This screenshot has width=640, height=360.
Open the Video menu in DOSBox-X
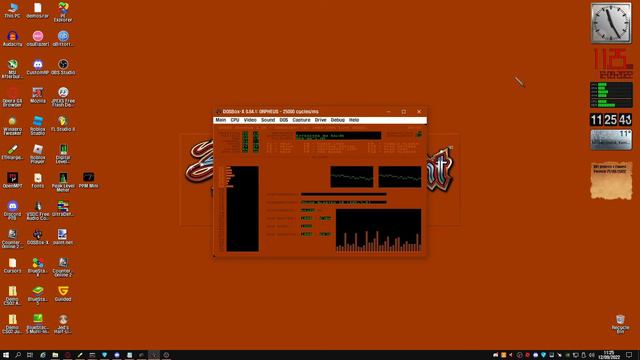tap(250, 120)
